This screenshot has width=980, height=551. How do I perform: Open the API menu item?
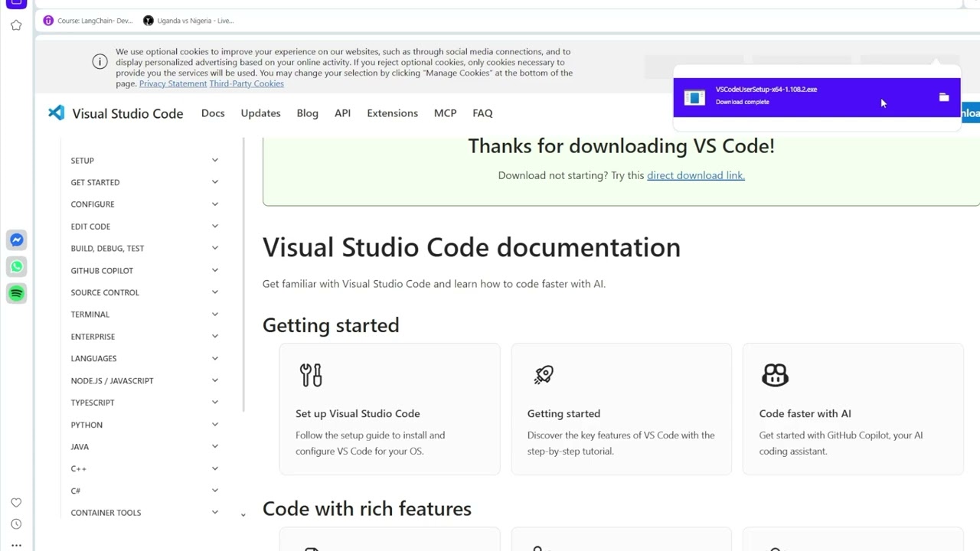342,113
